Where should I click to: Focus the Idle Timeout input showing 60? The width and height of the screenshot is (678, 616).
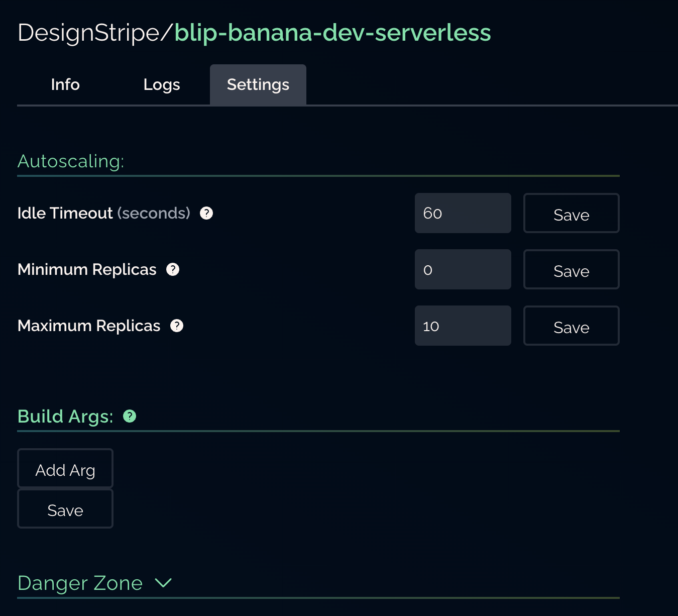pos(463,213)
